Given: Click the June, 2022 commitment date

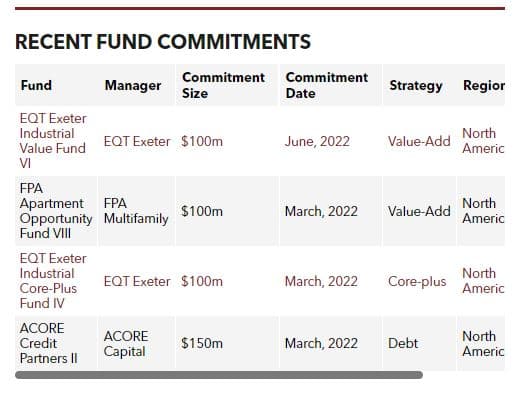Looking at the screenshot, I should [317, 141].
